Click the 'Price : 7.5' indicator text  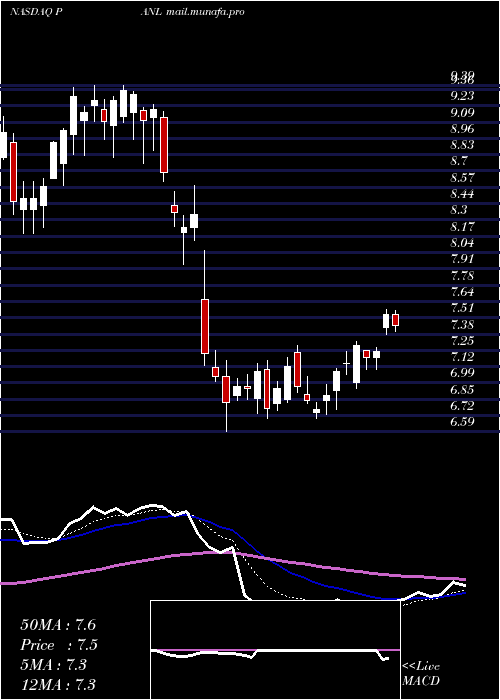pos(59,645)
